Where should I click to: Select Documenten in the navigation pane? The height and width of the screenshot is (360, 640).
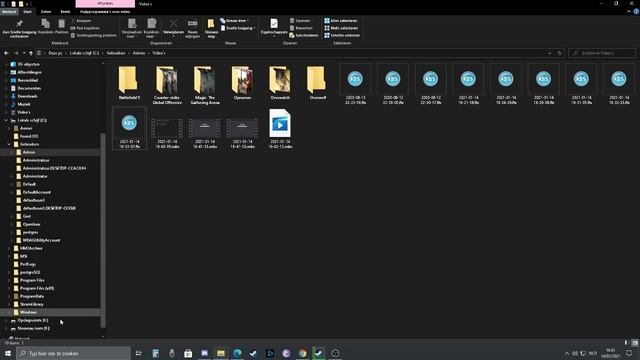pyautogui.click(x=29, y=88)
